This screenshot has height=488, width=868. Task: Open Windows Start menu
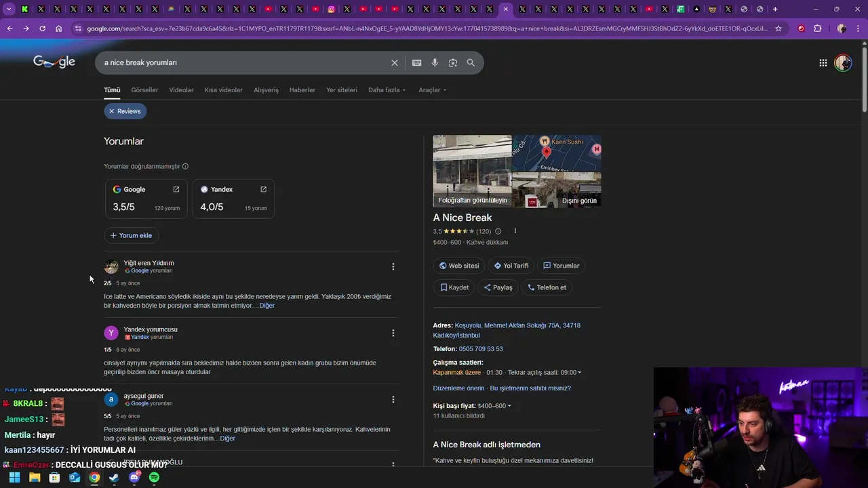[14, 477]
